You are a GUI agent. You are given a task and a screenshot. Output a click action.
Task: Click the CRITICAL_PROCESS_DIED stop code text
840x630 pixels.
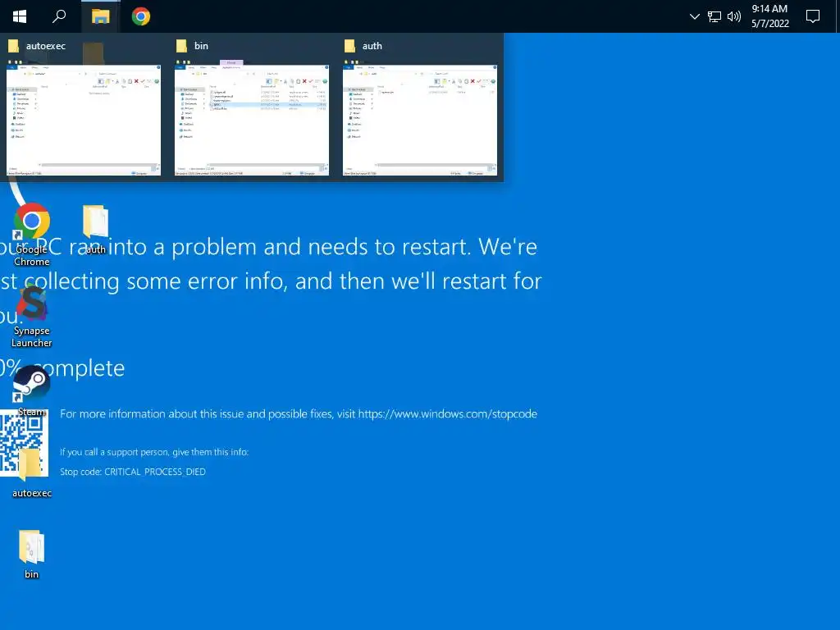(155, 472)
